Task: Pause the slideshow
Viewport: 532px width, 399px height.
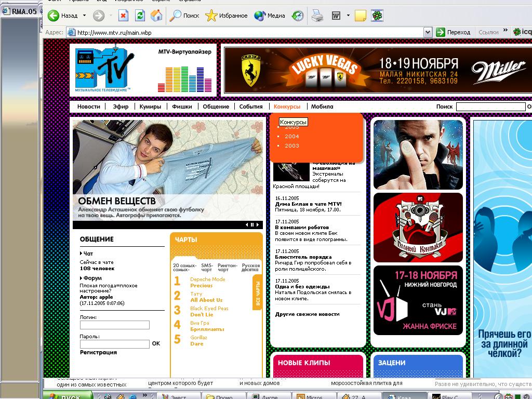Action: 252,224
